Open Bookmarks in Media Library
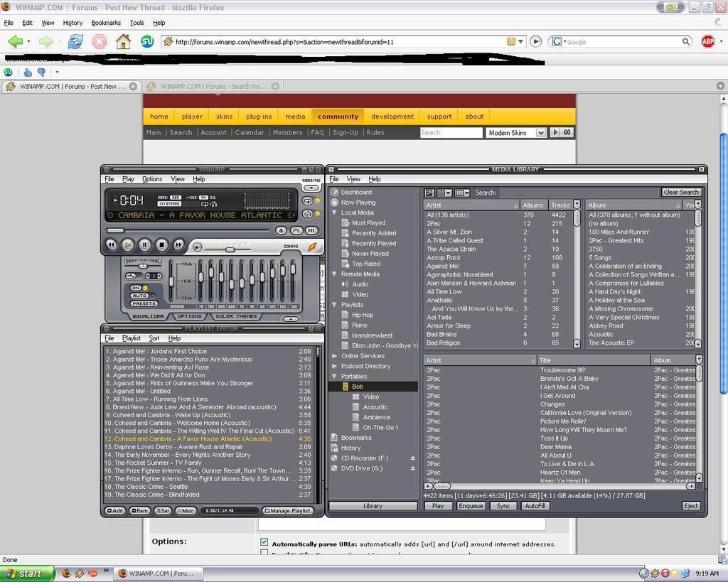 coord(356,438)
